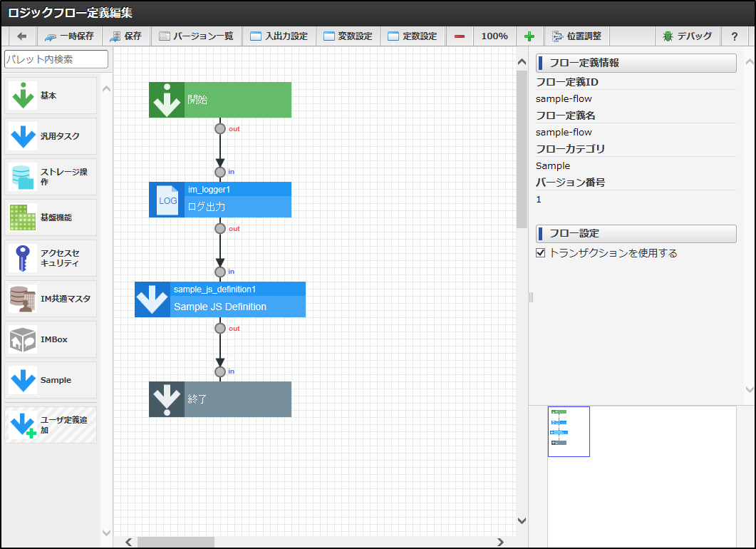The width and height of the screenshot is (756, 549).
Task: Select the 開始 start node
Action: (x=220, y=100)
